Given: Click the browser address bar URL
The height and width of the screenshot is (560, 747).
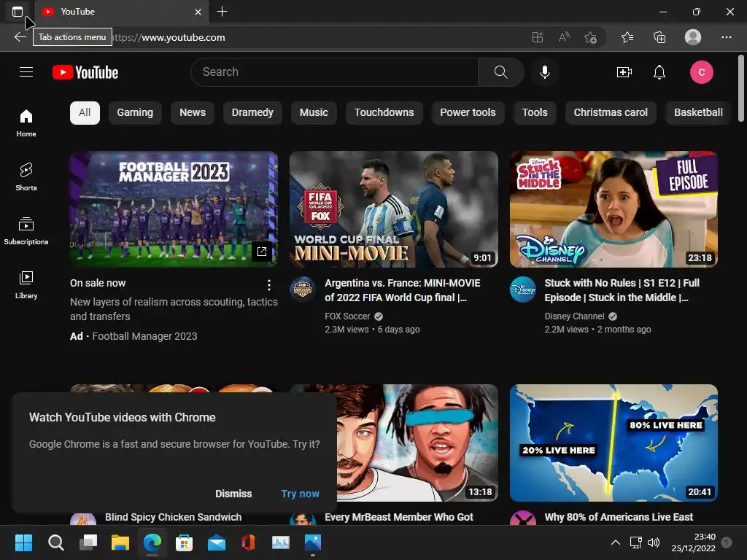Looking at the screenshot, I should [169, 37].
